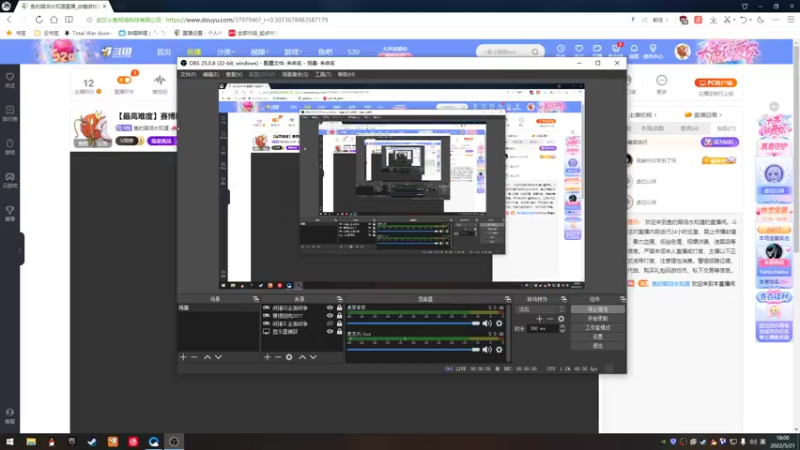
Task: Click the bookmark star in the address bar
Action: pyautogui.click(x=89, y=20)
